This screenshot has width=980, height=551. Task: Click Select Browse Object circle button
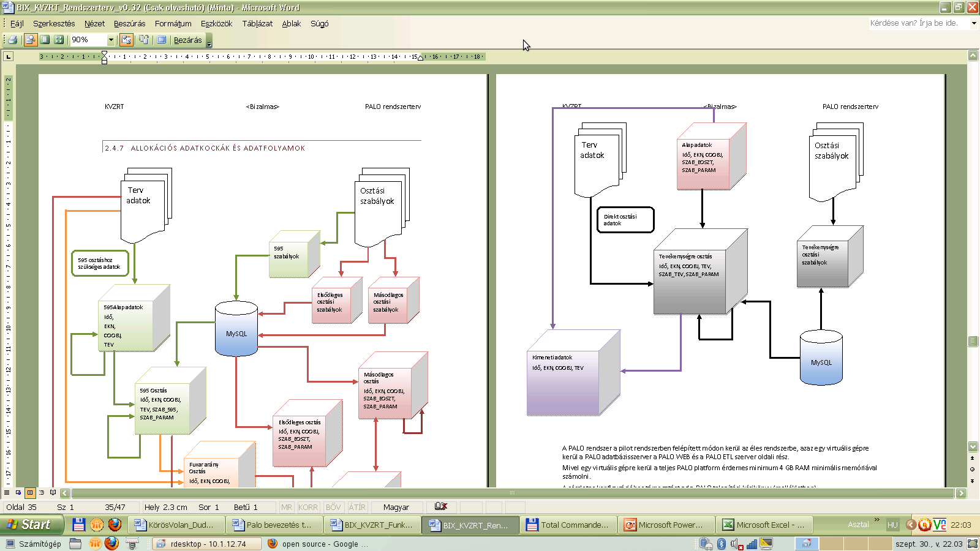pyautogui.click(x=973, y=469)
